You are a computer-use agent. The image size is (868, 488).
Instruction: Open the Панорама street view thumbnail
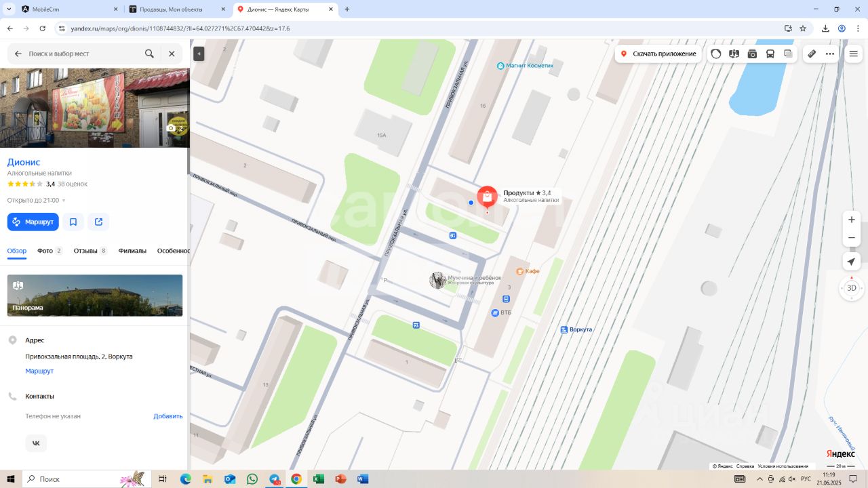[95, 296]
